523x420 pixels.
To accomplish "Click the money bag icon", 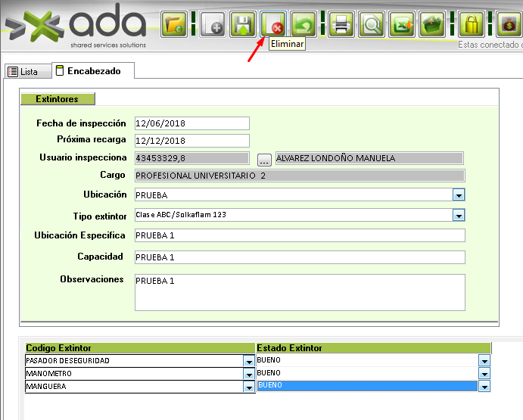I will [509, 24].
